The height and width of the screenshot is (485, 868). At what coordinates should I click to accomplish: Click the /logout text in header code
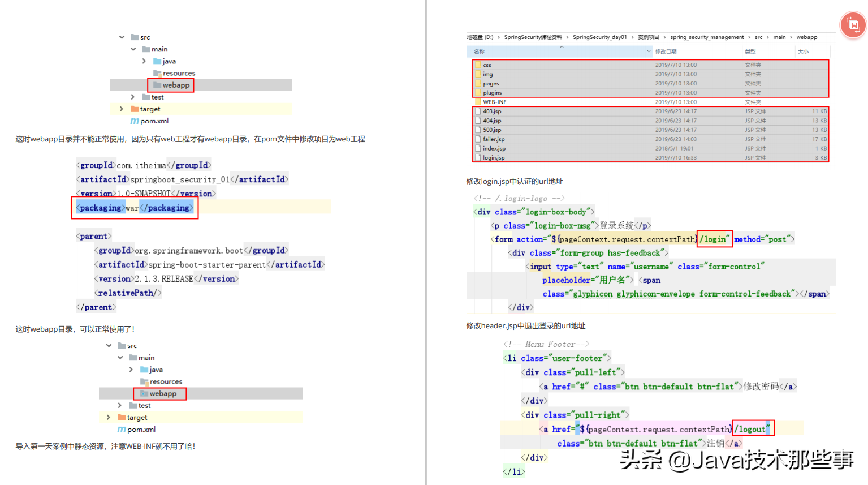click(x=752, y=429)
